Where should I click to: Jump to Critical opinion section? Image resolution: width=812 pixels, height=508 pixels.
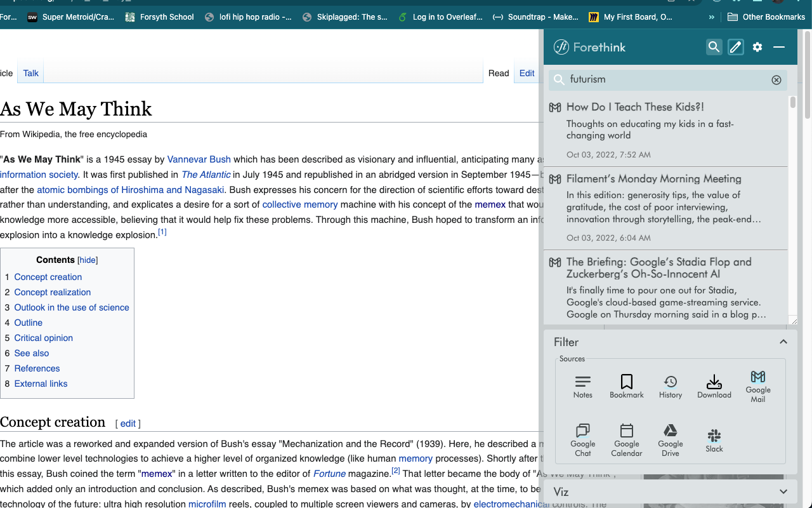tap(44, 338)
